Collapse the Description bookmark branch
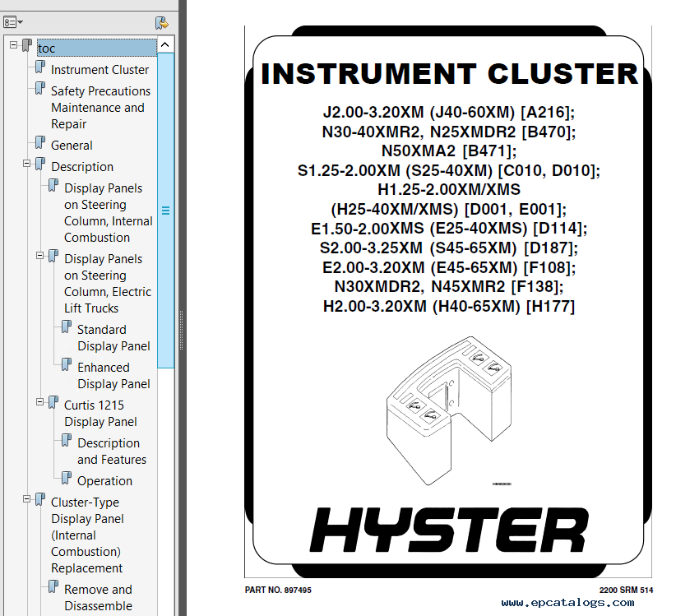Screen dimensions: 676x616 point(27,164)
